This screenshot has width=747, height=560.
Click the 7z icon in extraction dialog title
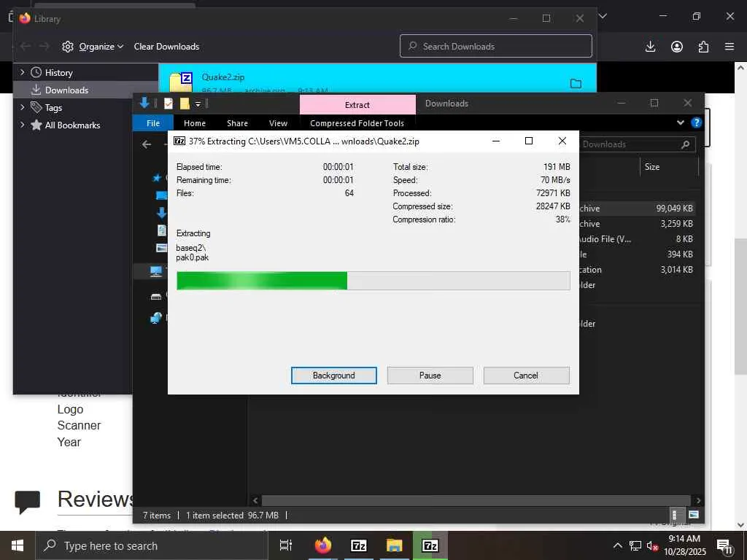point(179,141)
